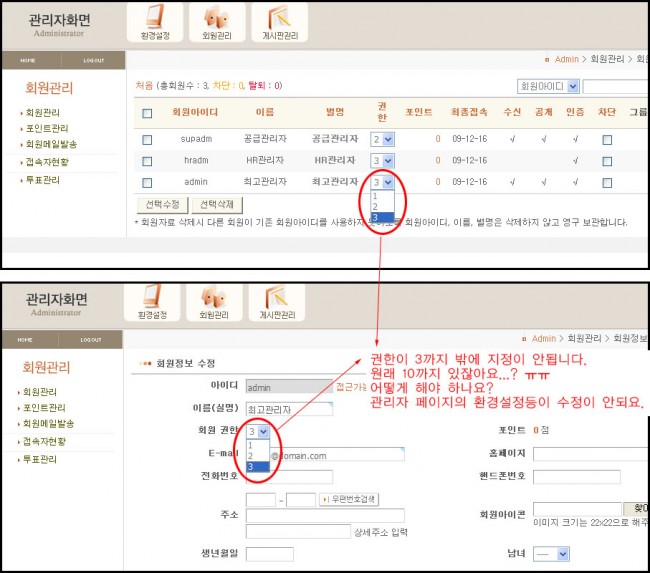Click the 홈페이지 input field
The height and width of the screenshot is (573, 650).
pyautogui.click(x=590, y=454)
